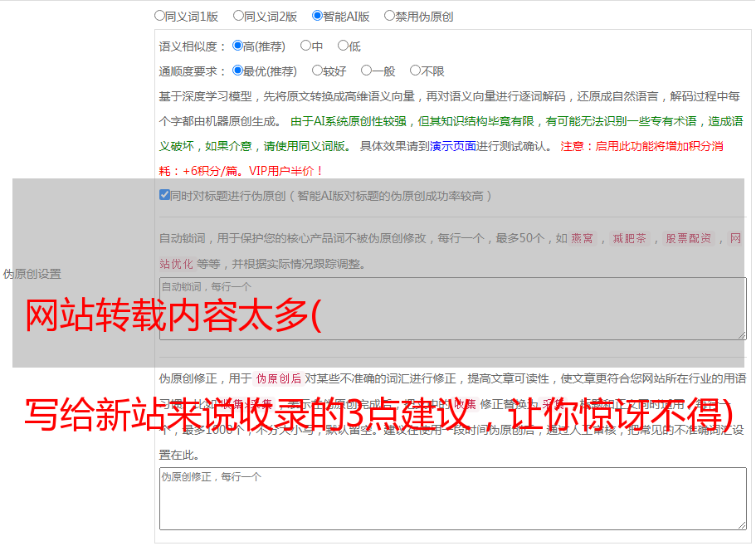
Task: Set 语义相似度 to 低
Action: 343,46
